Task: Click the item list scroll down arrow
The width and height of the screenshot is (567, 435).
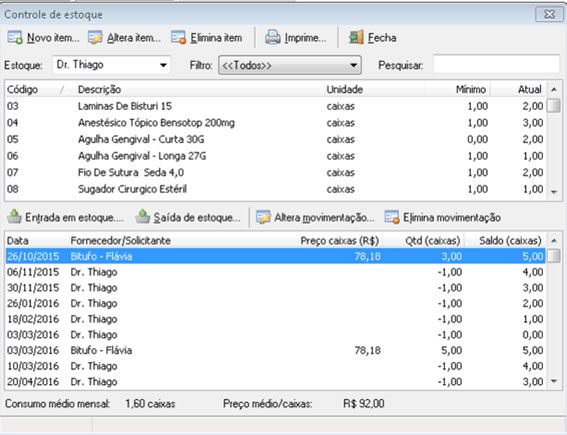Action: pyautogui.click(x=554, y=192)
